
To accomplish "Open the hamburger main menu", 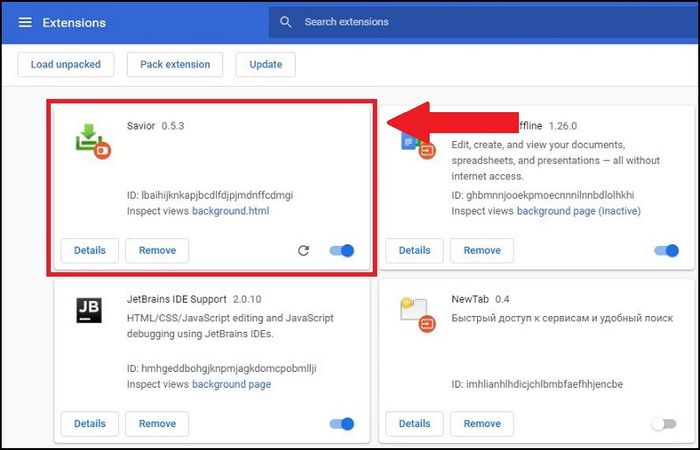I will point(25,22).
